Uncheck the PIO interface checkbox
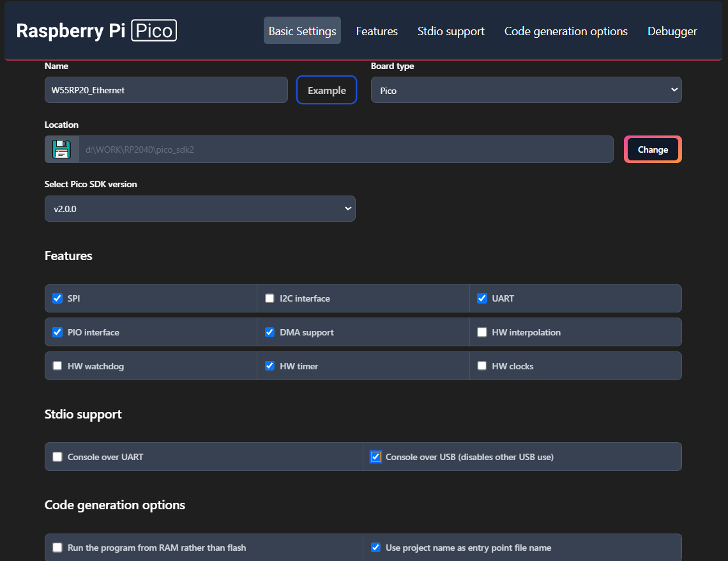The height and width of the screenshot is (561, 728). tap(57, 332)
